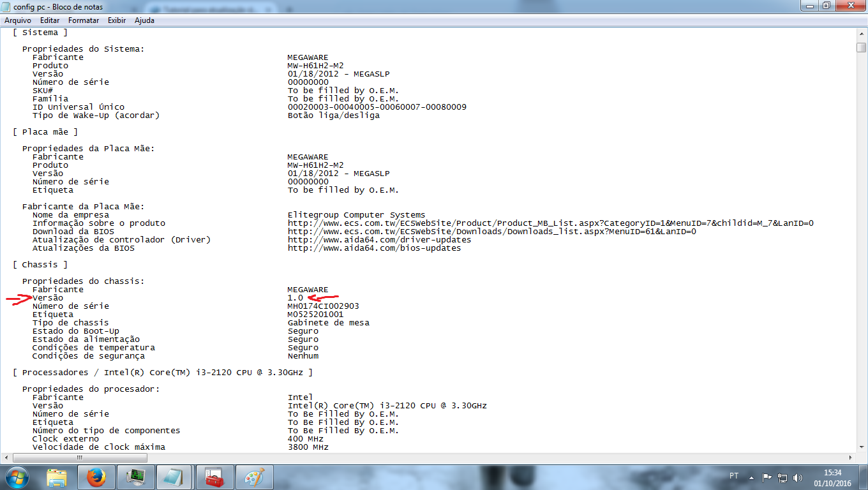The image size is (868, 490).
Task: Click 'Elitegroup Computer Systems' text
Action: point(356,215)
